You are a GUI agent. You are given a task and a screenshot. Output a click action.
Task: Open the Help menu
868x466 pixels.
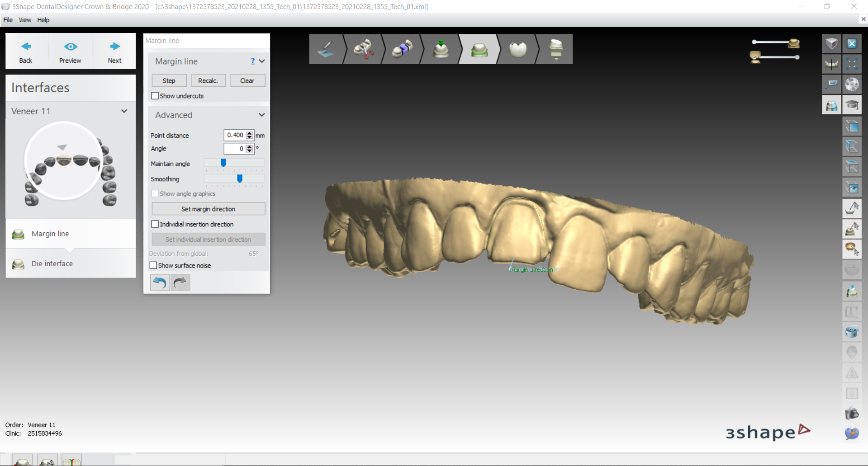pos(43,20)
